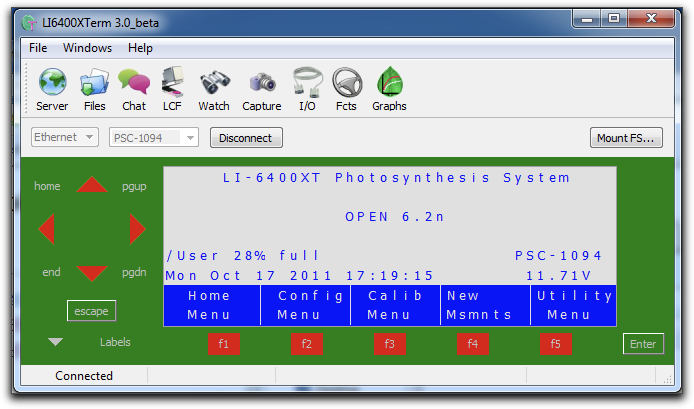
Task: Maximize the LI6400XTerm window
Action: coord(614,19)
